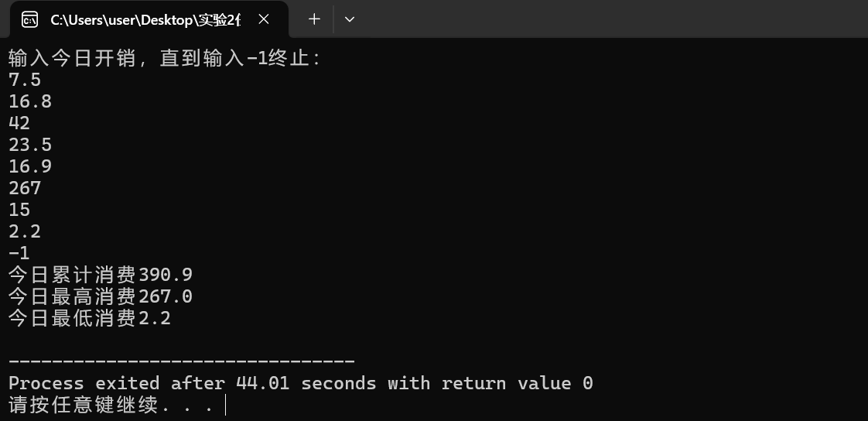
Task: Click the 今日累计消费390.9 output line
Action: tap(101, 275)
